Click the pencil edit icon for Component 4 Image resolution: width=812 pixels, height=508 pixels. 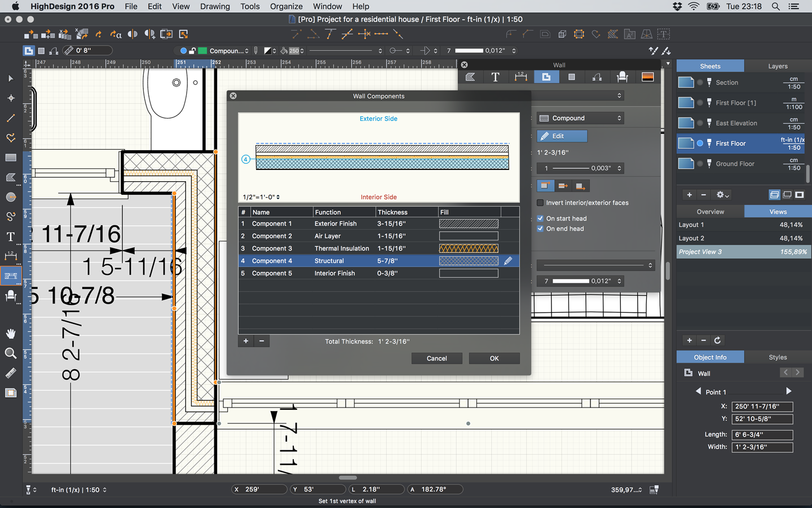508,261
